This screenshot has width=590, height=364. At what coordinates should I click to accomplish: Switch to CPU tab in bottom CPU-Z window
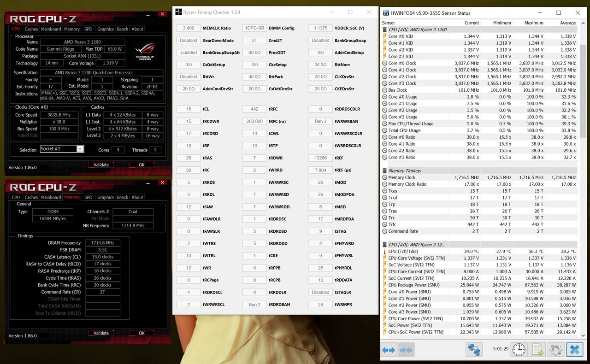pos(16,197)
